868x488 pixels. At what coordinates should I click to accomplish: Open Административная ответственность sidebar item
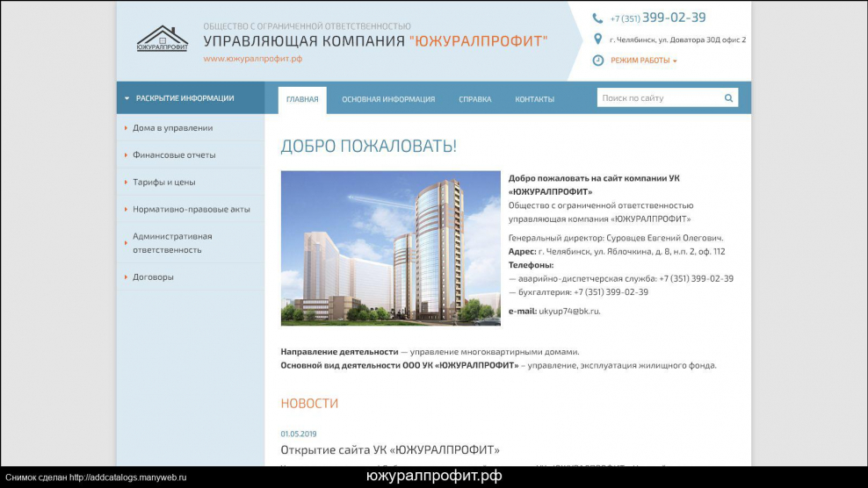coord(172,243)
